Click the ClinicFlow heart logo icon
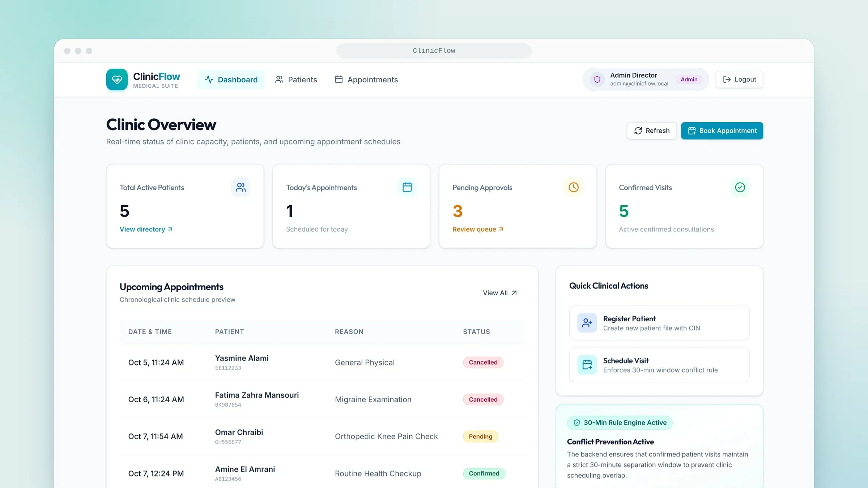Viewport: 868px width, 488px height. (x=117, y=80)
